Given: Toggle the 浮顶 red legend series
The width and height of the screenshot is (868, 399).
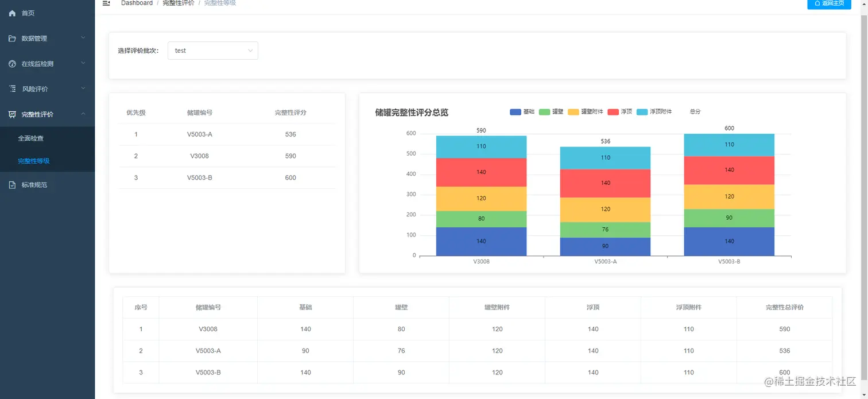Looking at the screenshot, I should (620, 111).
